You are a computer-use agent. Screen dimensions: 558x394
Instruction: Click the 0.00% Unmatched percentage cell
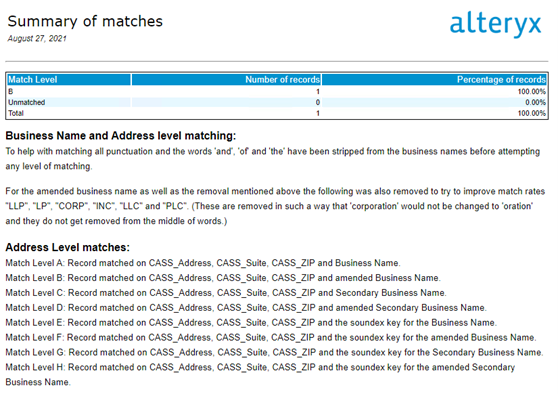pos(536,103)
